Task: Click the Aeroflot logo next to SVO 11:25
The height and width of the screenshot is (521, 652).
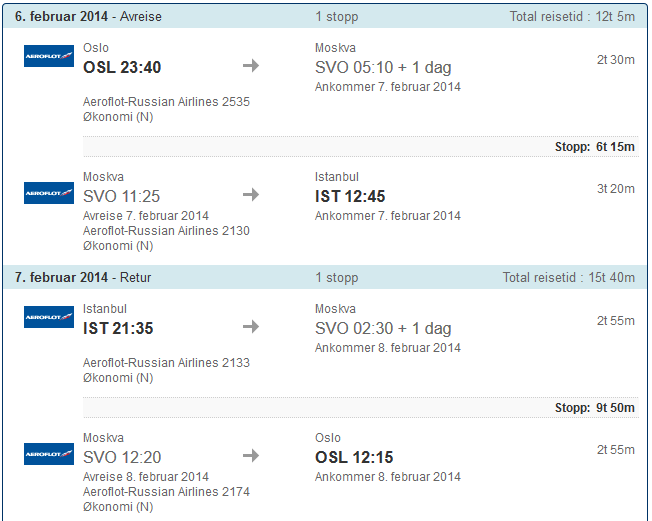Action: tap(49, 193)
